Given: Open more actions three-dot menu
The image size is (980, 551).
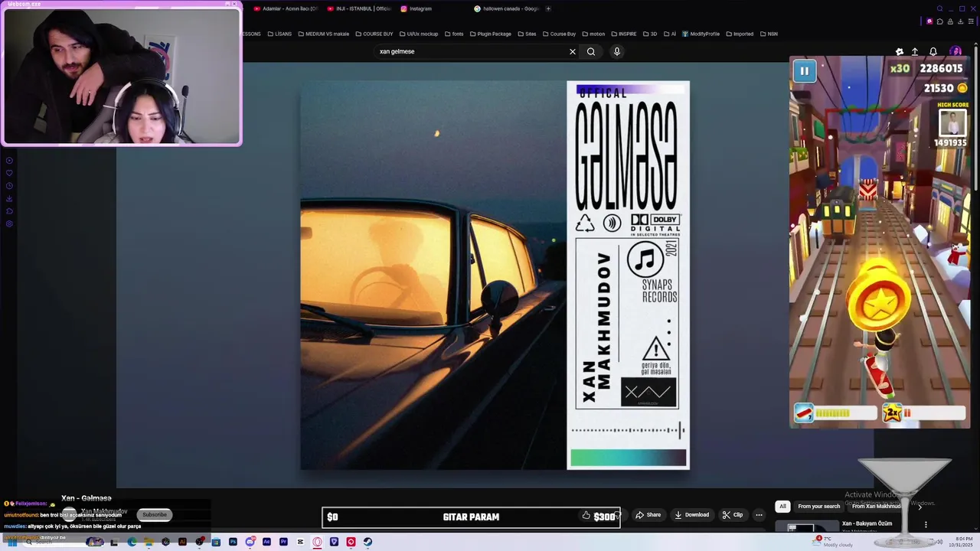Looking at the screenshot, I should click(759, 515).
